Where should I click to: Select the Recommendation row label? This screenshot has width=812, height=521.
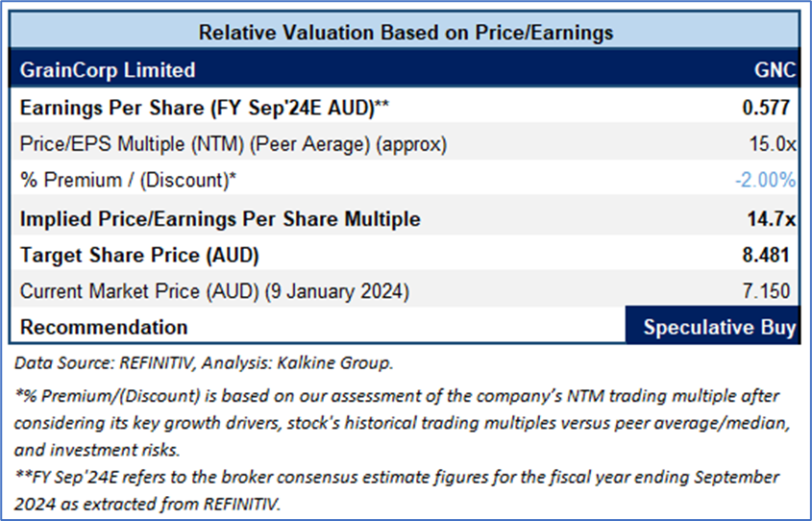tap(104, 327)
